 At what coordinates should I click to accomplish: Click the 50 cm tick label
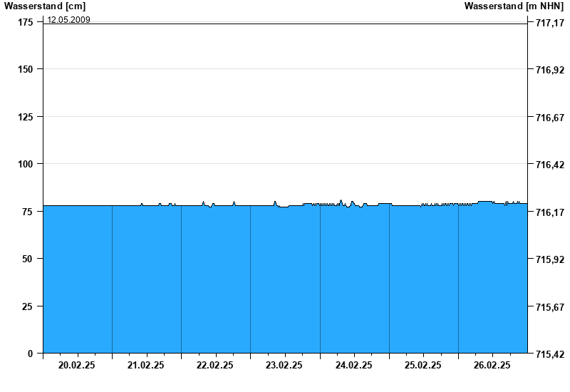pos(28,259)
